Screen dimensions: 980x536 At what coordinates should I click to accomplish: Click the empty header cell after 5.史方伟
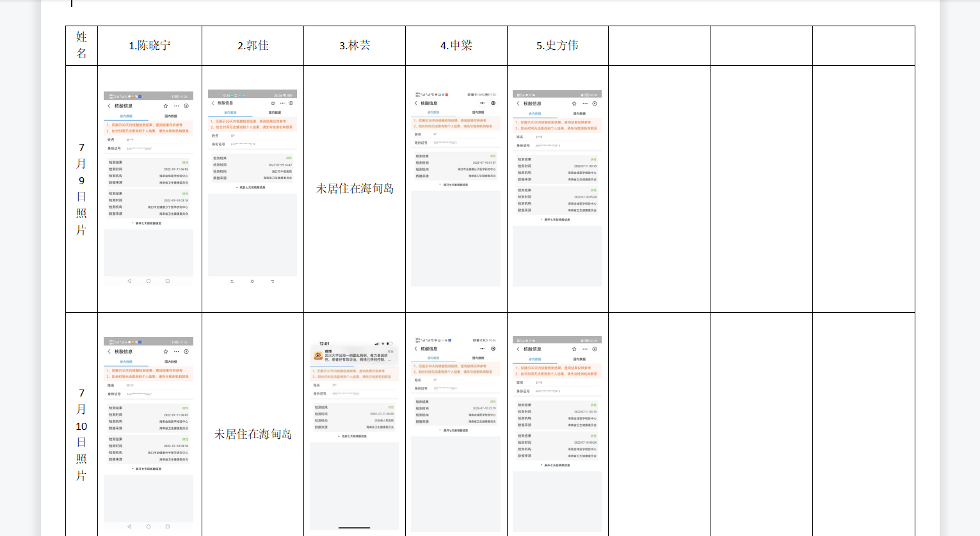coord(659,45)
